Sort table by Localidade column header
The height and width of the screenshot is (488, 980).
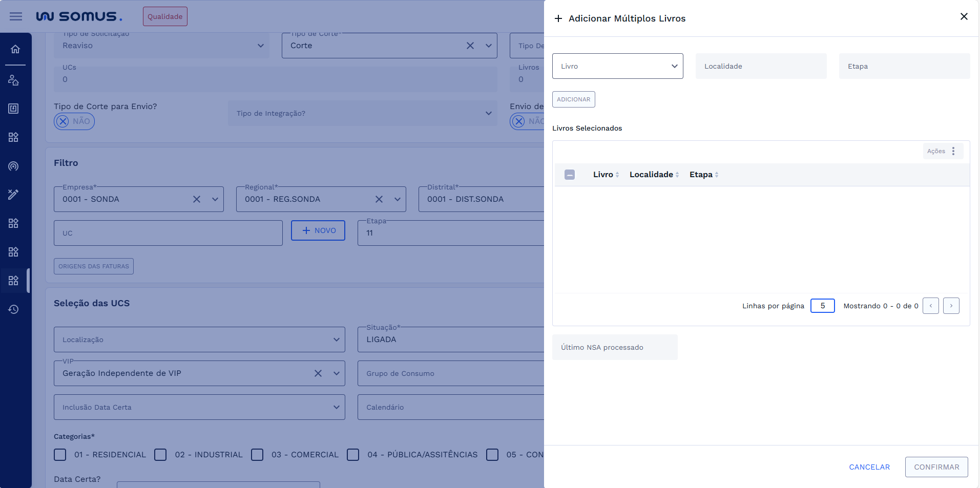click(651, 175)
